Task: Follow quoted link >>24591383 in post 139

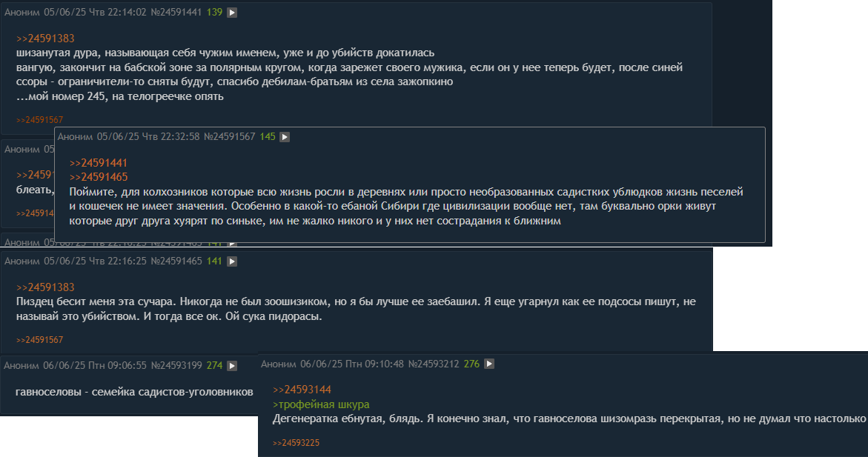Action: pyautogui.click(x=45, y=39)
